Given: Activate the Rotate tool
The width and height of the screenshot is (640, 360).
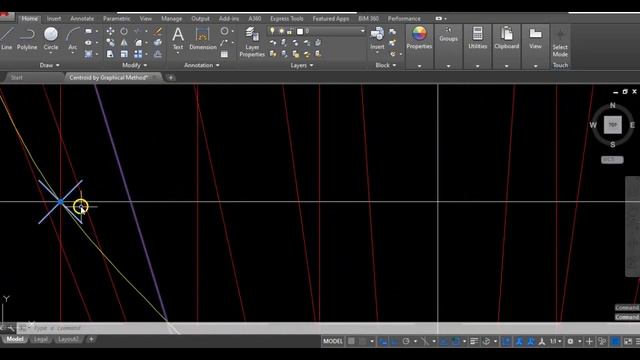Looking at the screenshot, I should pos(124,31).
